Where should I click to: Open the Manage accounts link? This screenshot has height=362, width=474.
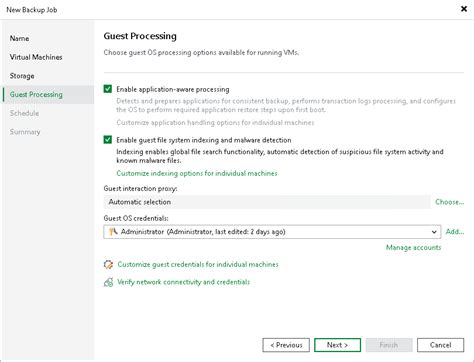click(x=413, y=247)
